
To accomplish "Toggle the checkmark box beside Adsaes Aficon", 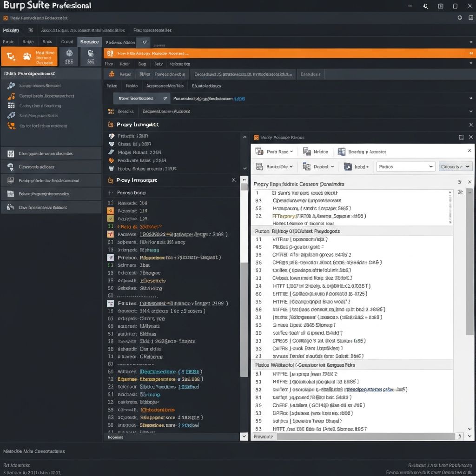I will [x=145, y=42].
